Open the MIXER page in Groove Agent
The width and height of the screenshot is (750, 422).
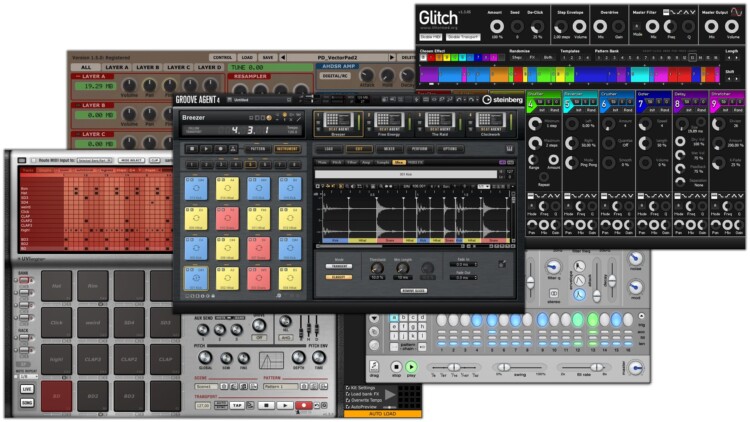tap(389, 149)
